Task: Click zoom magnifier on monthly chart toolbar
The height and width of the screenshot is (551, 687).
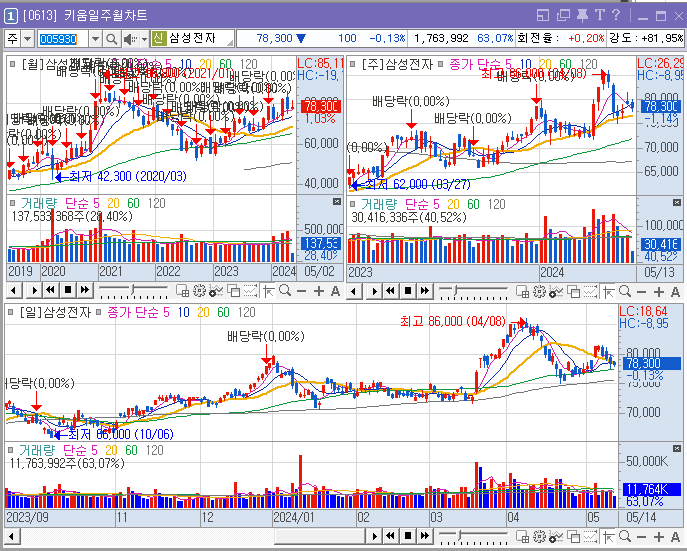Action: (285, 290)
